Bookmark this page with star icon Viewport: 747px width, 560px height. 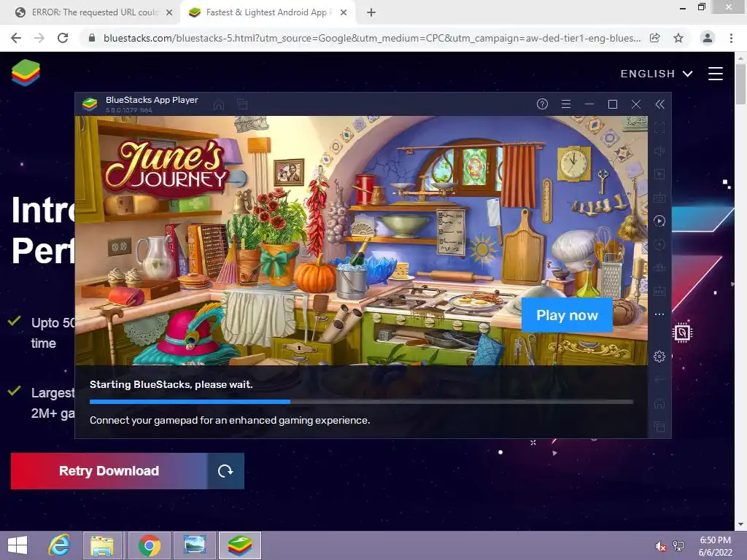point(678,38)
